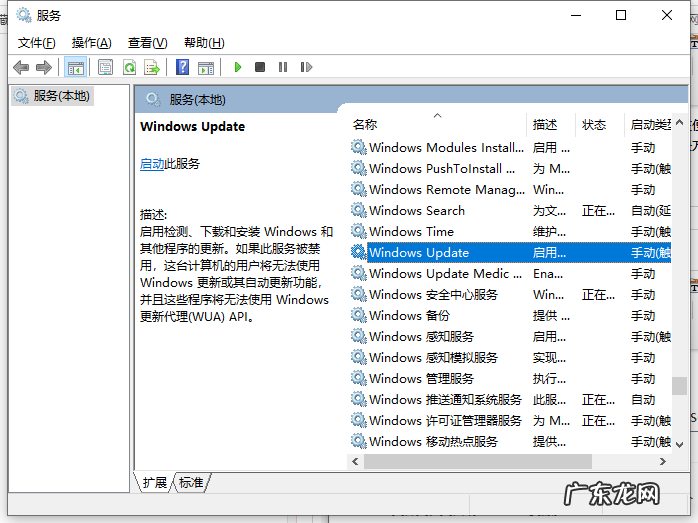Open the 帮助(H) menu
The width and height of the screenshot is (698, 523).
(204, 43)
